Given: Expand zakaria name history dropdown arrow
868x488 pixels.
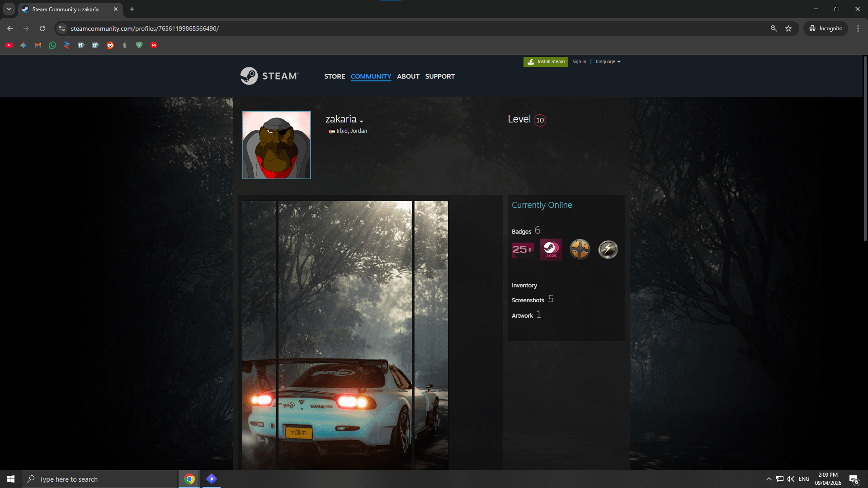Looking at the screenshot, I should tap(361, 121).
